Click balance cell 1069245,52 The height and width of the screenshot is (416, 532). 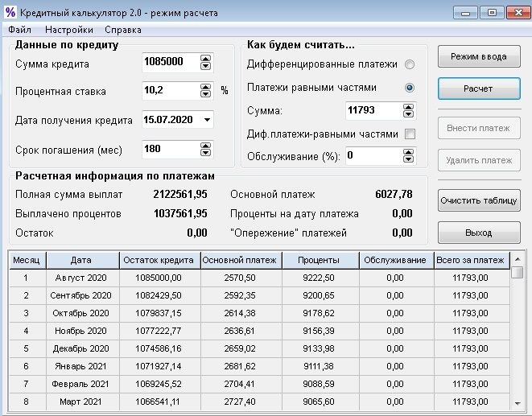(159, 384)
